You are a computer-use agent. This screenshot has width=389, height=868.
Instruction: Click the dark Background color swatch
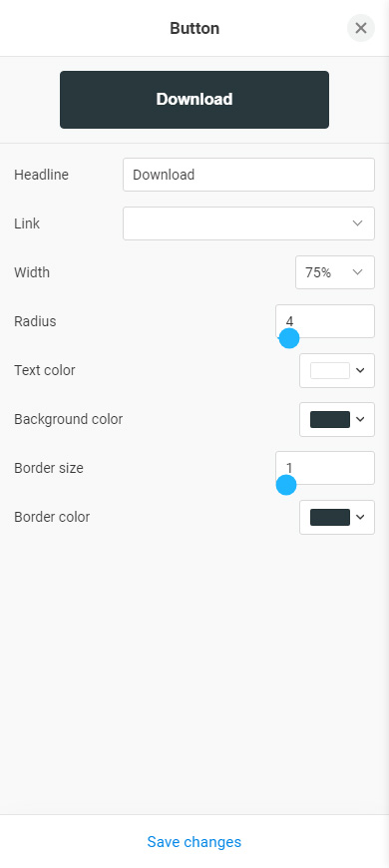(x=330, y=420)
